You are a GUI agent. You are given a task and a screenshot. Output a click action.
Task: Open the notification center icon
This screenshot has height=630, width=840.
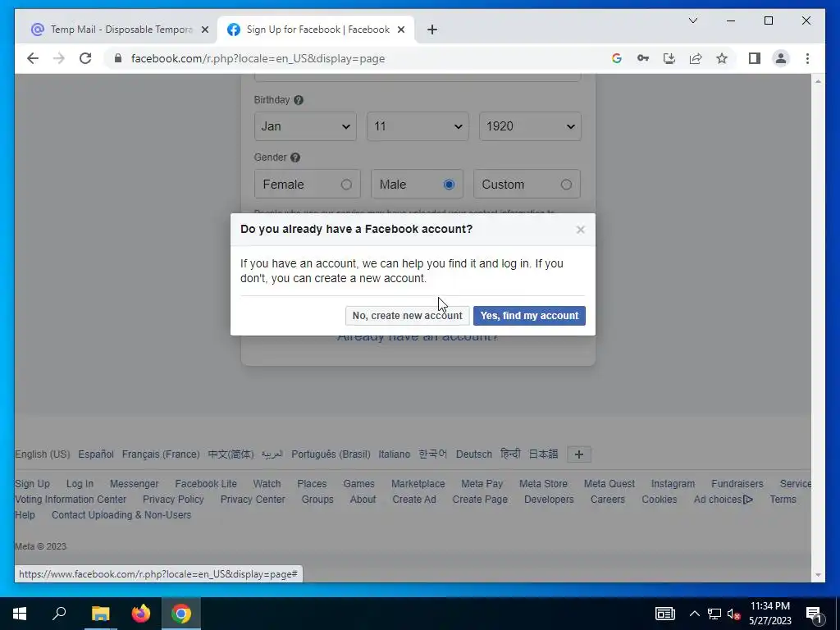click(x=814, y=614)
